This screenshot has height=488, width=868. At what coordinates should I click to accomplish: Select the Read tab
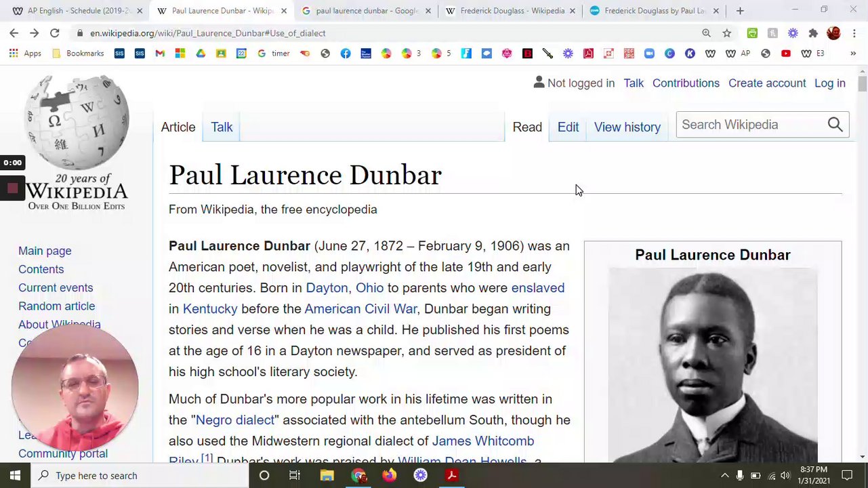pyautogui.click(x=527, y=127)
